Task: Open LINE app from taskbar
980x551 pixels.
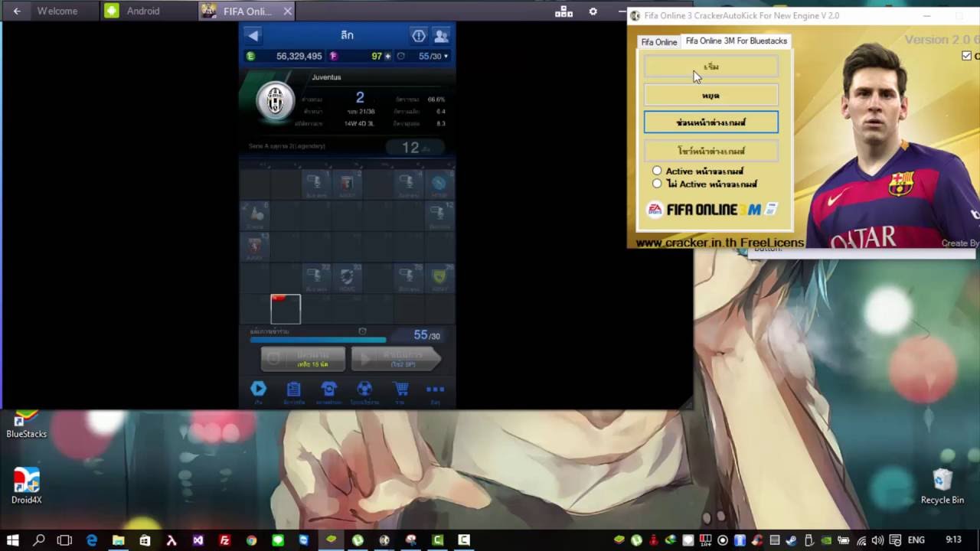Action: [x=278, y=540]
